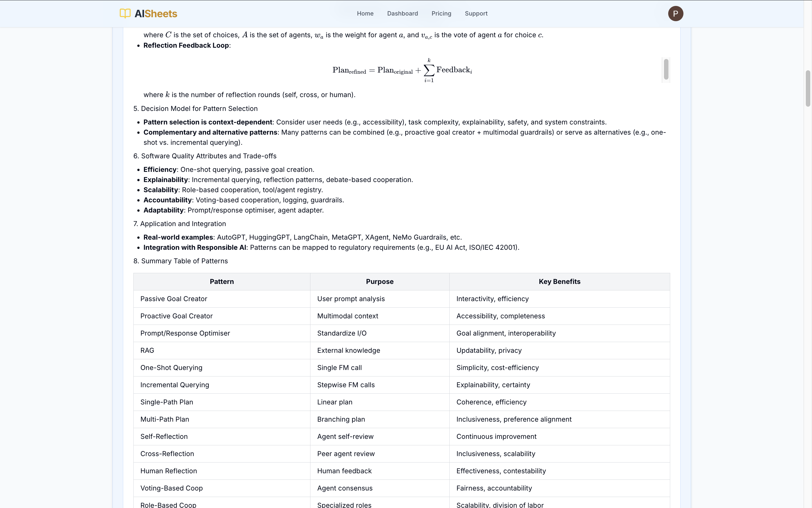Click the Explainability, certainty cell
This screenshot has height=508, width=812.
(560, 385)
